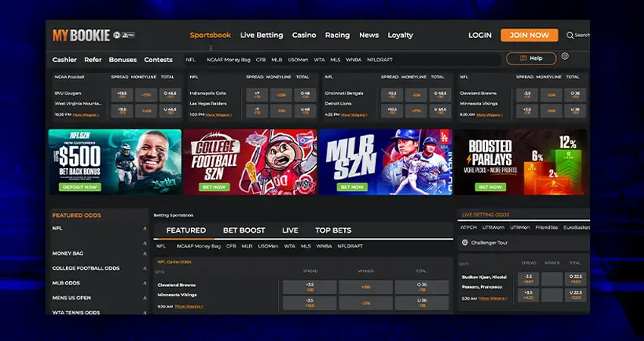The height and width of the screenshot is (341, 644).
Task: Expand the NFL featured odds section
Action: click(145, 228)
